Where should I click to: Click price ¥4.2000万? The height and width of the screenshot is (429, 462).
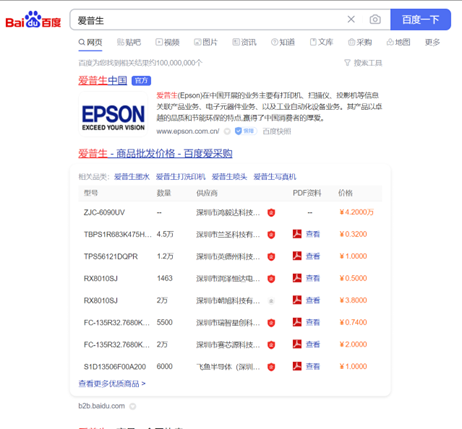point(356,212)
